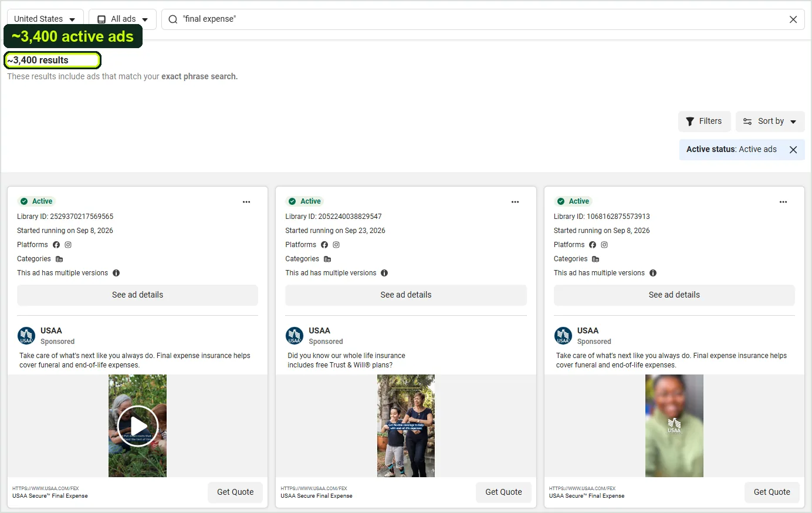The width and height of the screenshot is (812, 513).
Task: Click Instagram platform icon on ad 2529370217569565
Action: tap(68, 245)
